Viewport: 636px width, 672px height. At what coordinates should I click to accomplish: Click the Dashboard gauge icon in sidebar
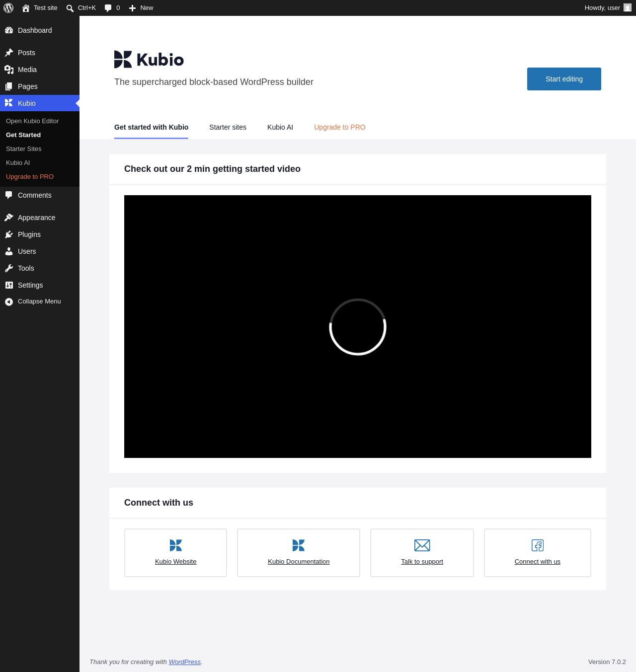click(x=9, y=30)
